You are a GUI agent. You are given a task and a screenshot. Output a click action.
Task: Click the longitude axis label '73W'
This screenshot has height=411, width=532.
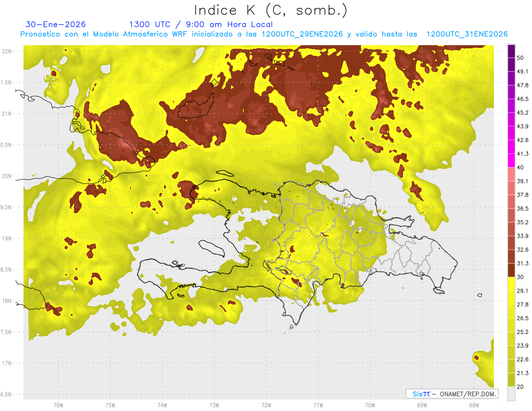click(214, 405)
